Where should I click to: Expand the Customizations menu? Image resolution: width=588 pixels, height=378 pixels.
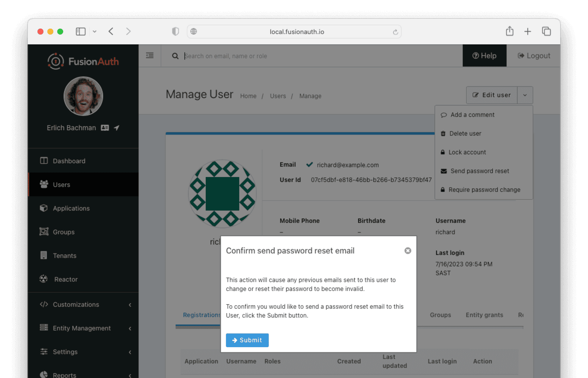tap(83, 305)
